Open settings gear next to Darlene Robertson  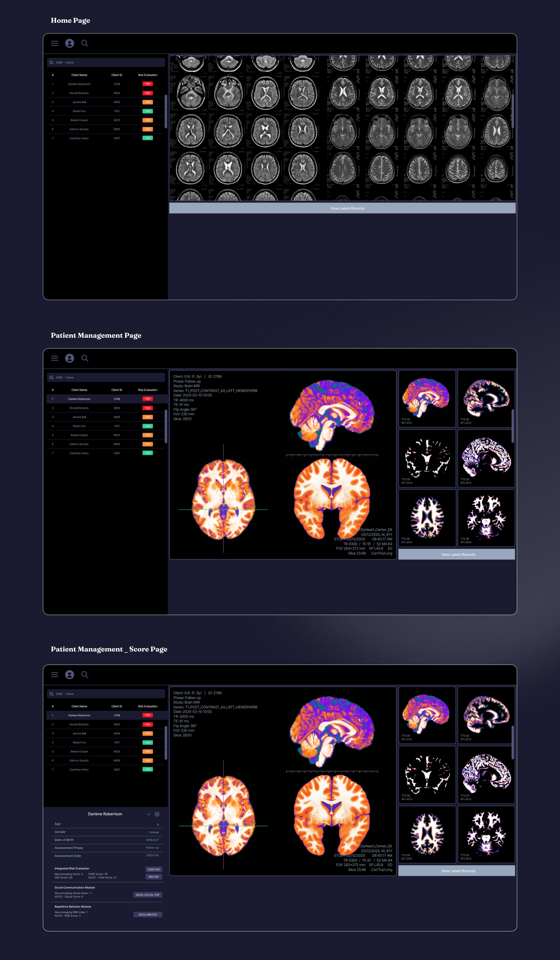pos(157,814)
